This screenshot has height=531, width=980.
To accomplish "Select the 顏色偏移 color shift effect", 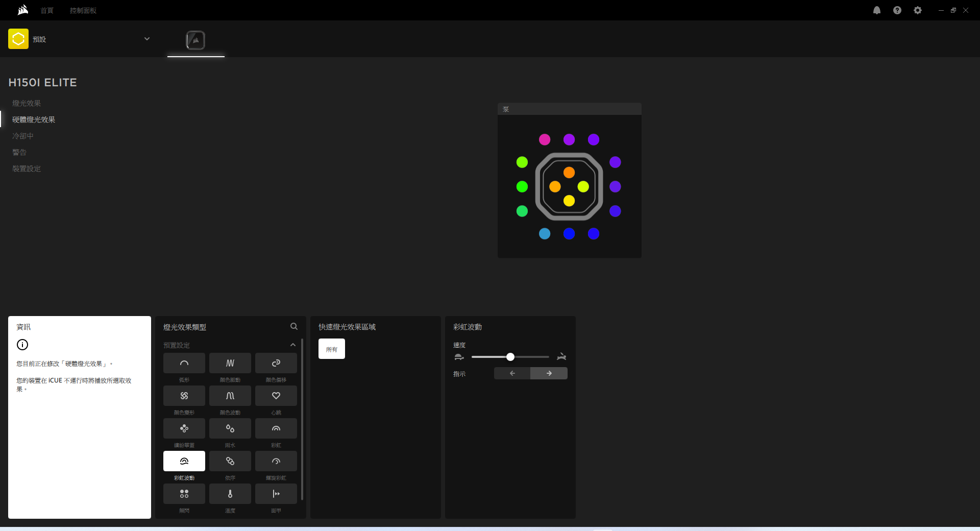I will coord(276,363).
